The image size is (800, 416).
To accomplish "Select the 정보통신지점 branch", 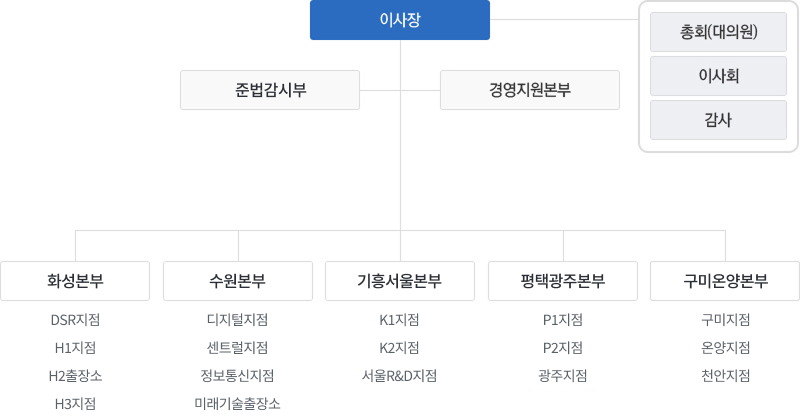I will pos(238,376).
